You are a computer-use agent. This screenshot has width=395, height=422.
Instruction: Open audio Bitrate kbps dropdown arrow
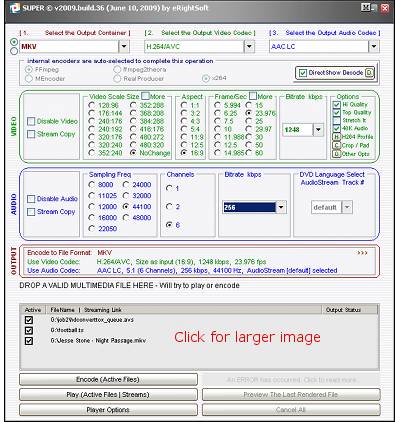[281, 208]
